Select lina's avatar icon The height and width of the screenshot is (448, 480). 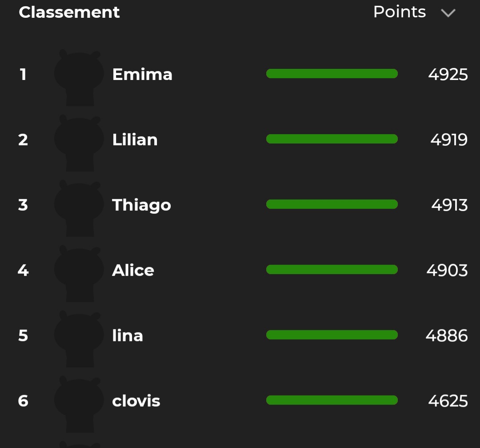coord(79,338)
